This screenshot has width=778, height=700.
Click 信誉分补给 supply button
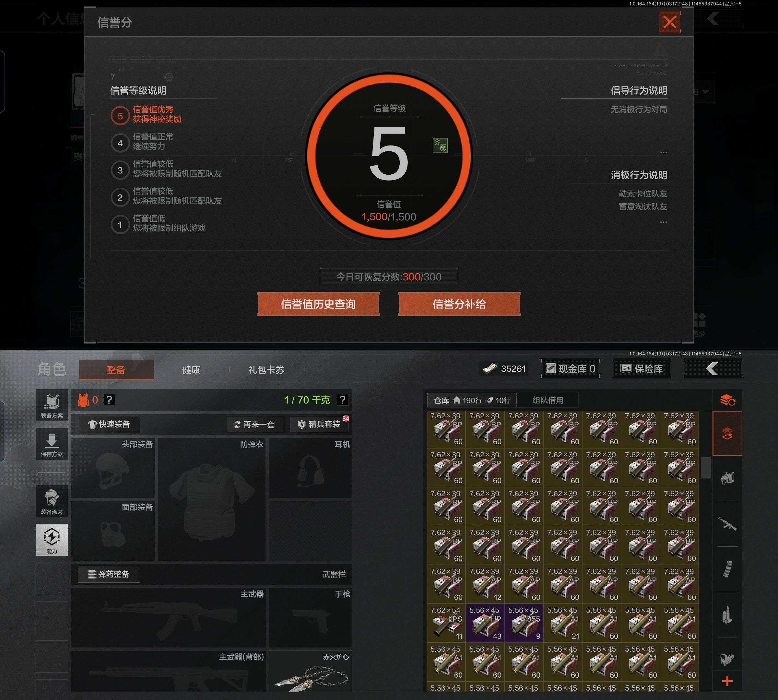[459, 304]
